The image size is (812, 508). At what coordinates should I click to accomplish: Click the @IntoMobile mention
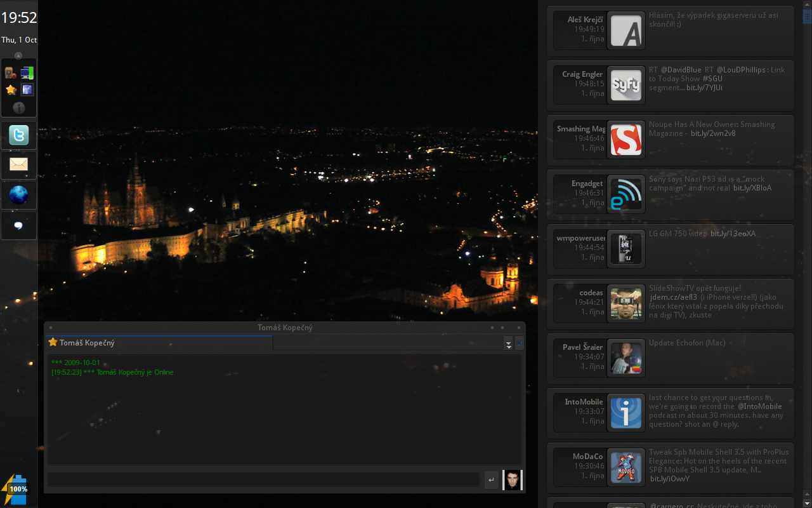click(x=759, y=406)
